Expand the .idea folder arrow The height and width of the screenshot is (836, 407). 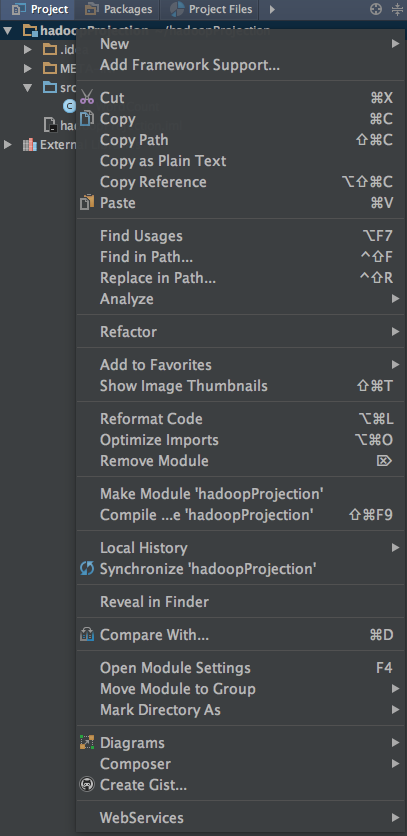coord(28,50)
